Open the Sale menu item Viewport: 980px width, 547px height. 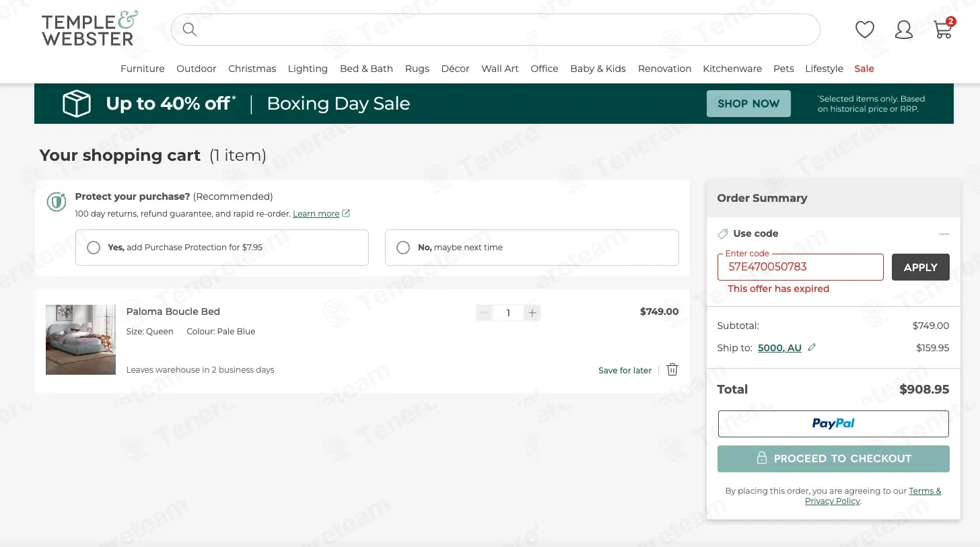[x=864, y=69]
